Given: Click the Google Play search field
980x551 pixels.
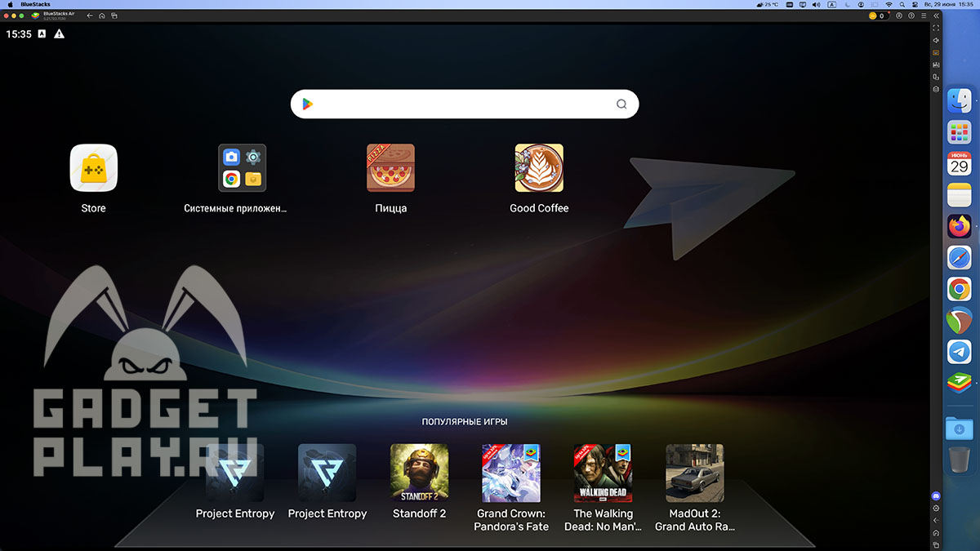Looking at the screenshot, I should (465, 104).
